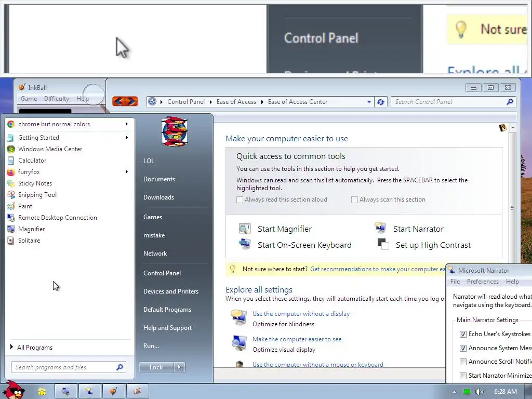The image size is (532, 399).
Task: Toggle Always scan this section checkbox
Action: pyautogui.click(x=354, y=200)
